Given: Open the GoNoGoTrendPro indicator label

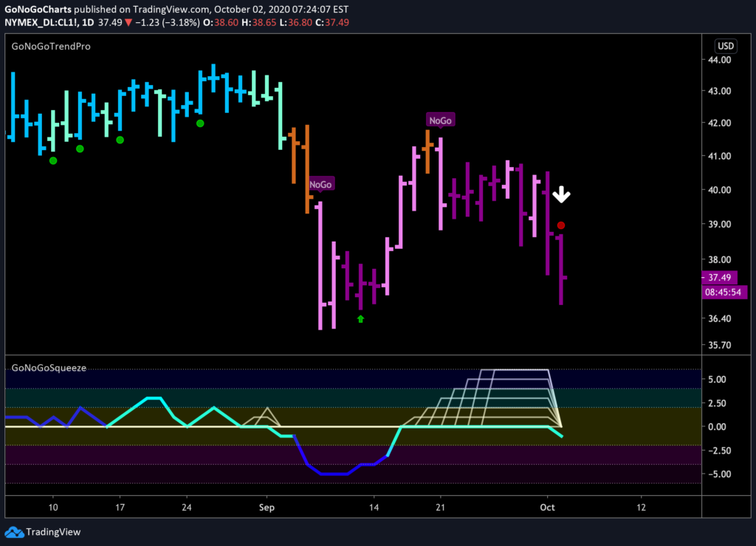Looking at the screenshot, I should [51, 47].
